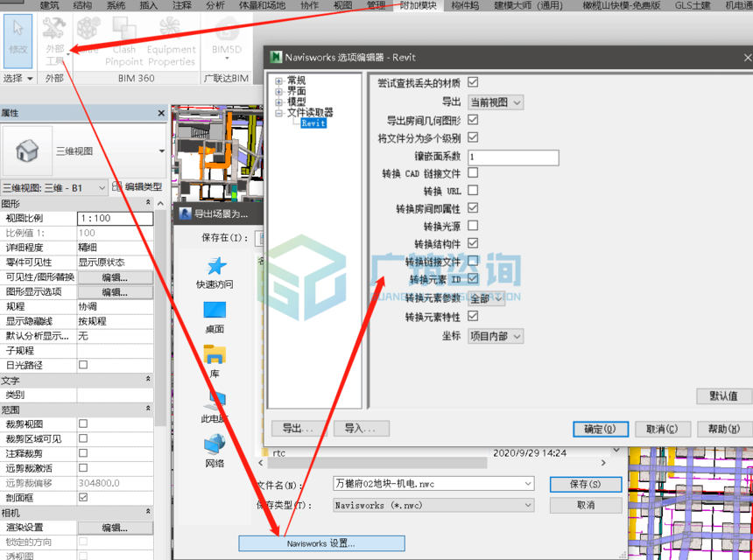Image resolution: width=753 pixels, height=560 pixels.
Task: Enable 'Convert lights' (转换光源) checkbox
Action: point(473,226)
